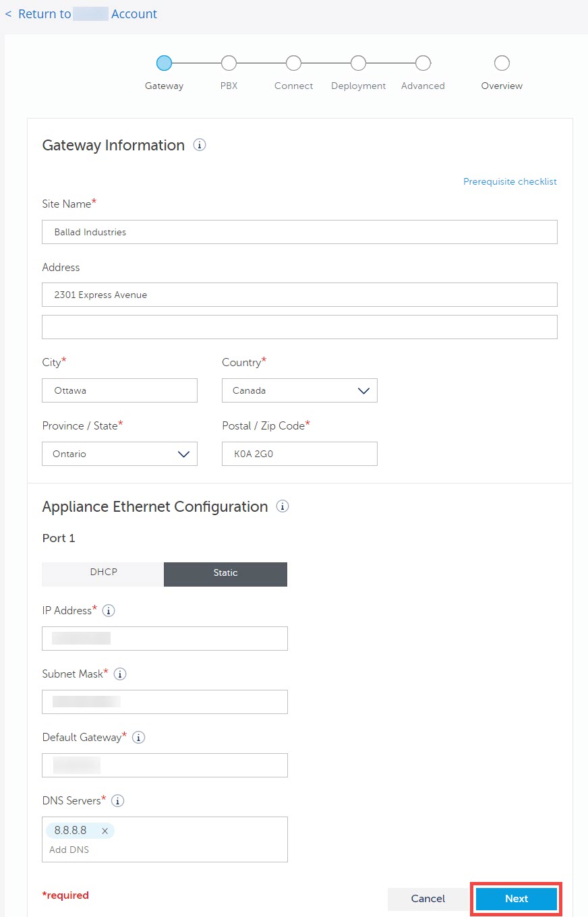Click the Subnet Mask info icon
The height and width of the screenshot is (917, 588).
(x=119, y=674)
